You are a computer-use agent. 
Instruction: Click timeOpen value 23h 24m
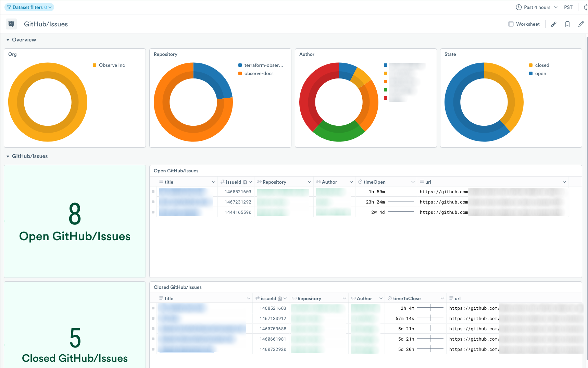pyautogui.click(x=375, y=202)
